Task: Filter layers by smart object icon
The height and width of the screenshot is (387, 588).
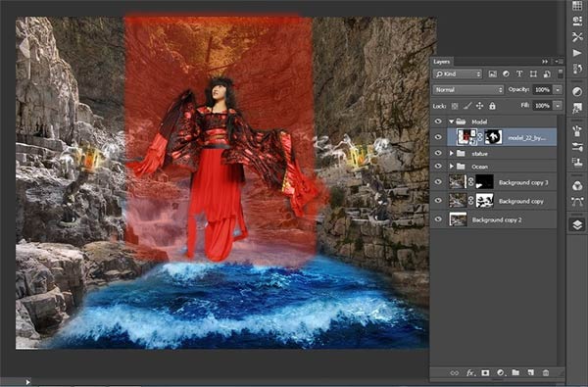Action: 547,73
